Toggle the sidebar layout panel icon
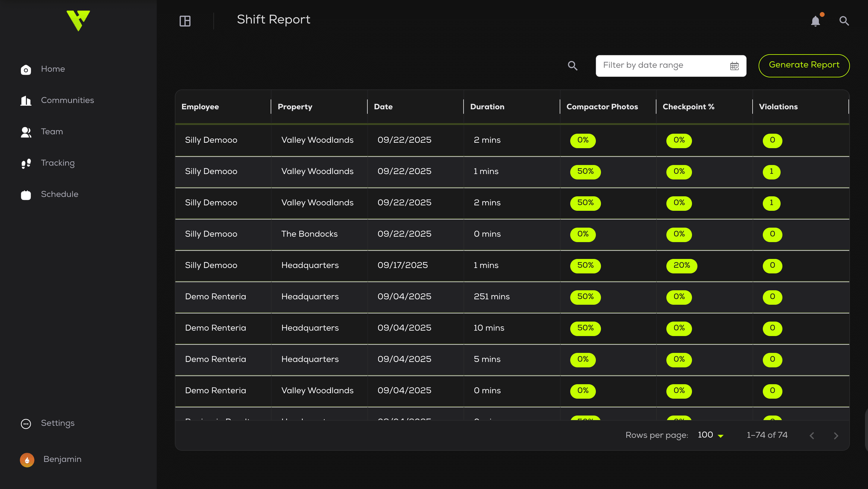 click(185, 21)
